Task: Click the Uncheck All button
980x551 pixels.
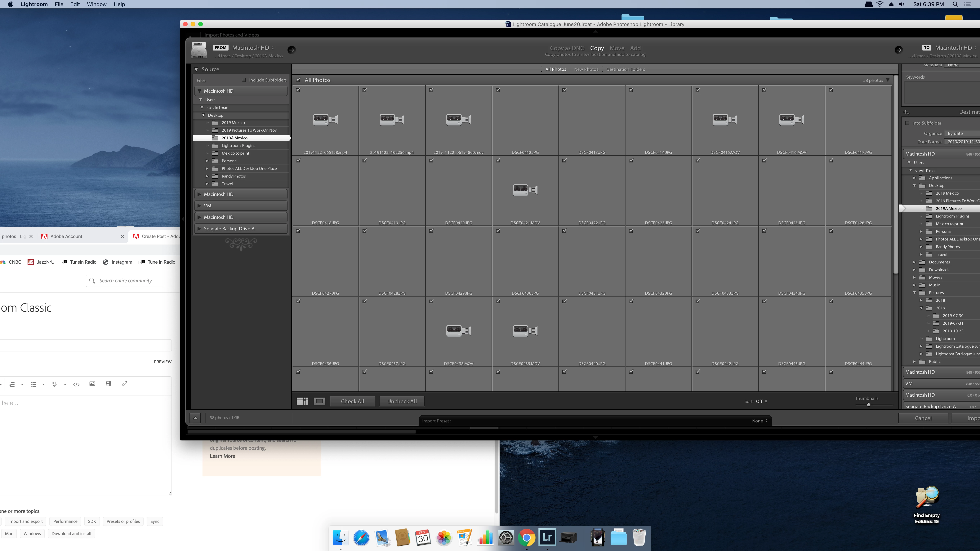Action: pos(402,401)
